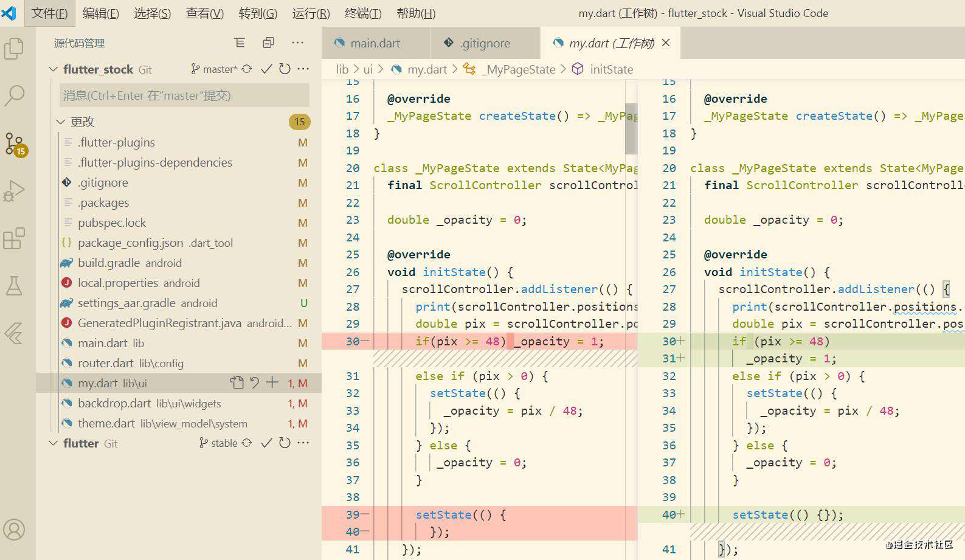Select .packages changed file
The image size is (965, 560).
[x=179, y=202]
